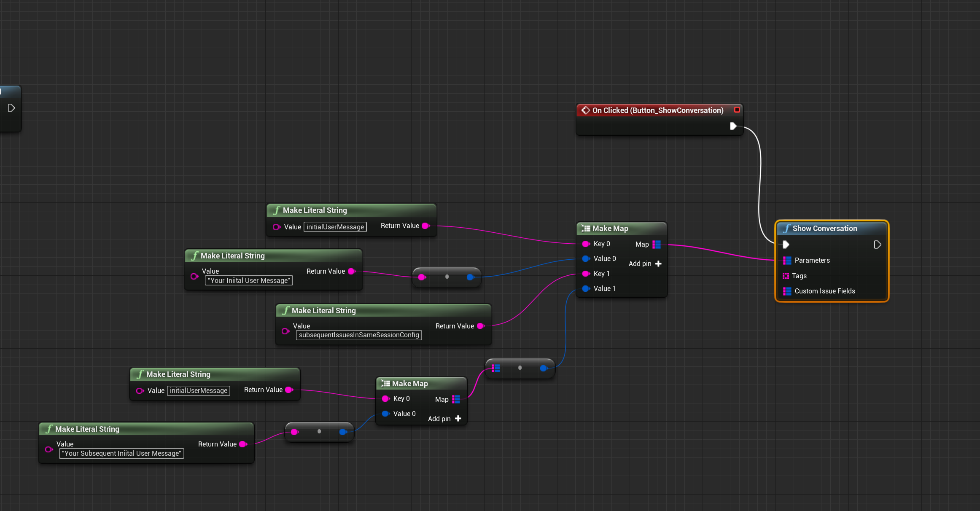980x511 pixels.
Task: Click the Value 0 pin on lower Make Map
Action: [x=385, y=414]
